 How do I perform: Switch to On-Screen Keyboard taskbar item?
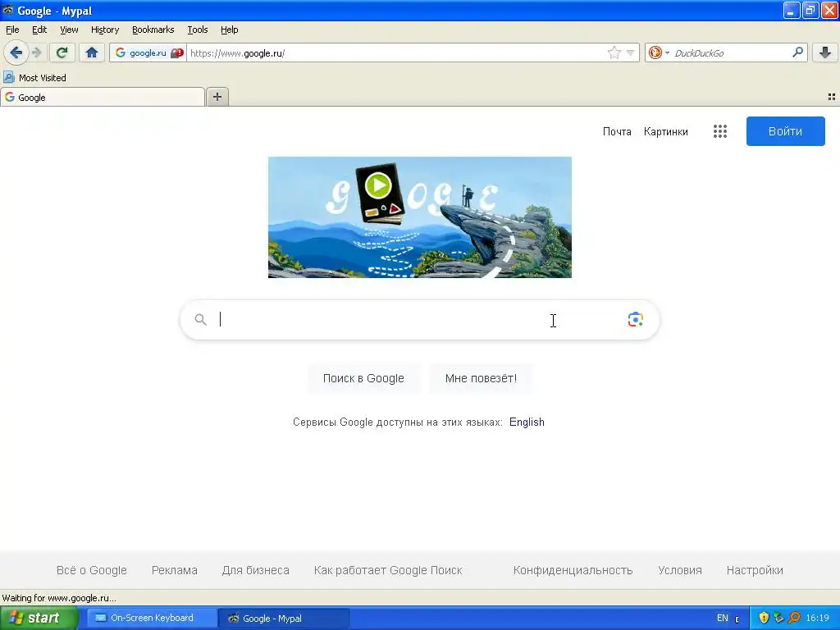pyautogui.click(x=151, y=618)
